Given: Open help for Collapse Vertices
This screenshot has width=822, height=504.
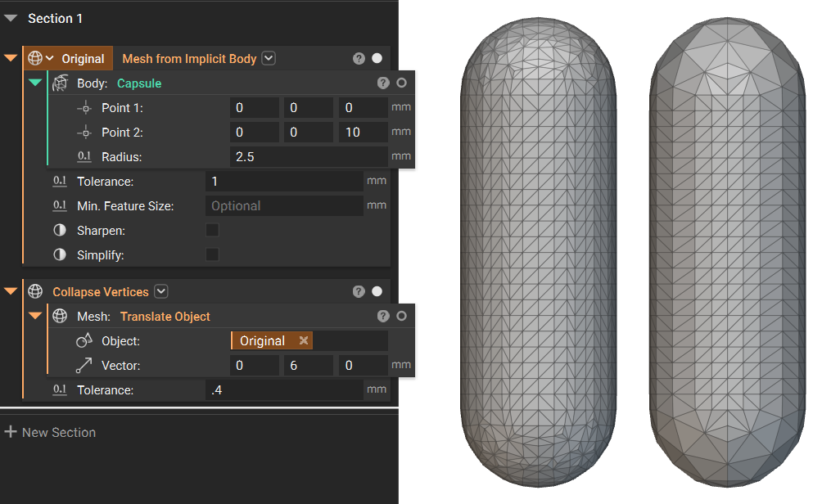Looking at the screenshot, I should [x=359, y=291].
